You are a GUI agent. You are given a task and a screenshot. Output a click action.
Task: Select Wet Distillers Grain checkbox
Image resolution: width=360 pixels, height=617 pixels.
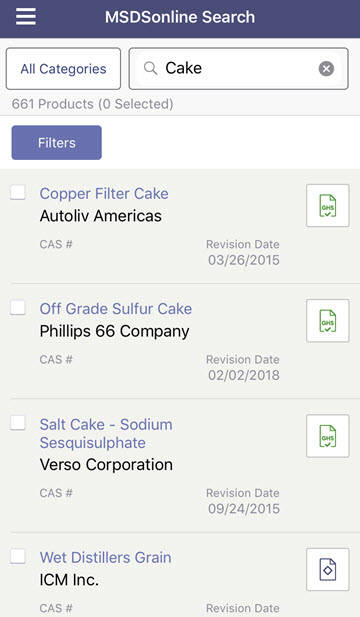click(18, 556)
